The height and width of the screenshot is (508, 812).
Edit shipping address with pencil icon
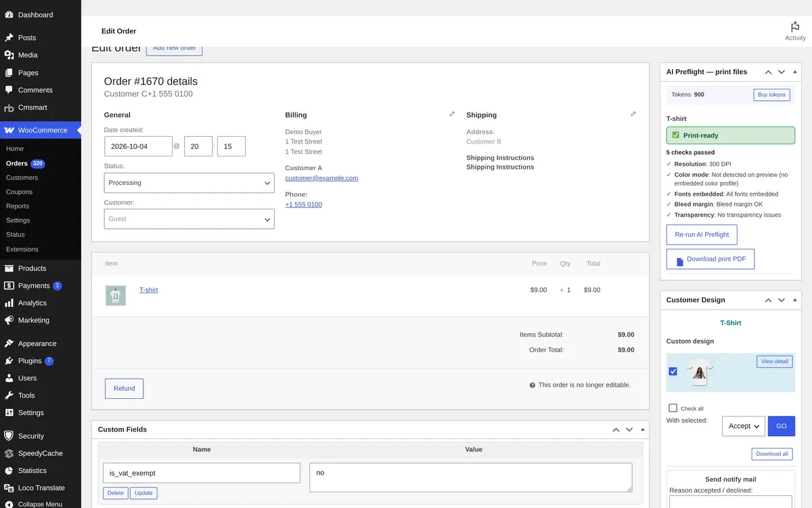click(633, 114)
